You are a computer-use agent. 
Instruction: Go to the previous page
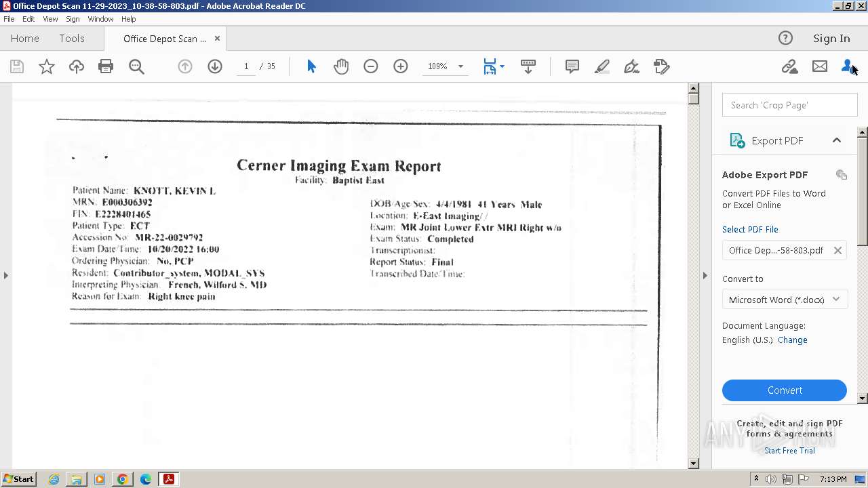pos(185,66)
